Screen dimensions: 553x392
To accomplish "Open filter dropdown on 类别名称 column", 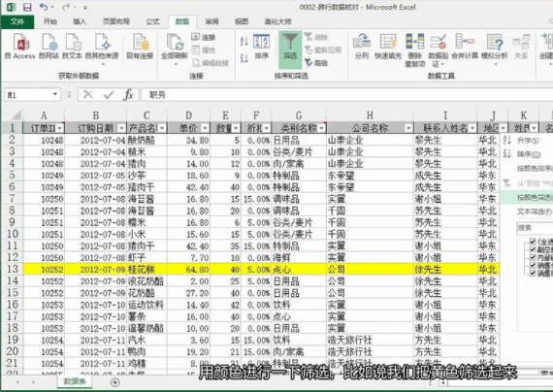I will [321, 128].
